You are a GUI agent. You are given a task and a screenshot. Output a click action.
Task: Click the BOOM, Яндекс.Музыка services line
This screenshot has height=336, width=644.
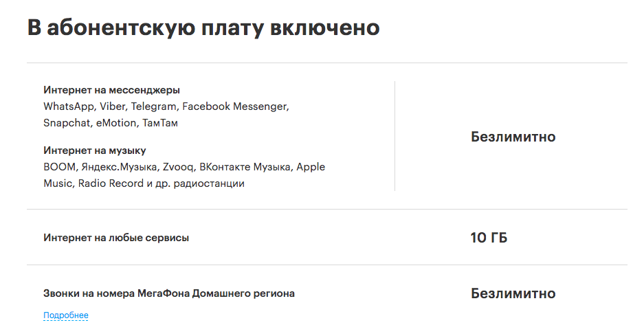point(184,167)
